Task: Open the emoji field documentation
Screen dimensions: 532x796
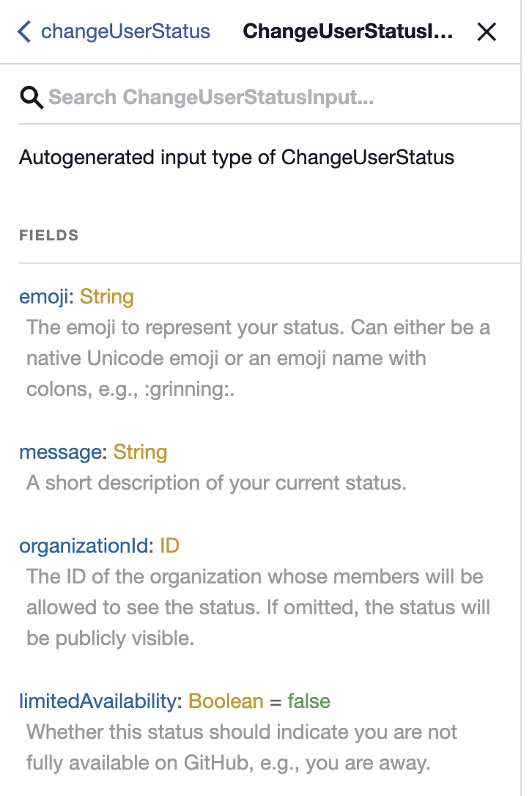Action: click(x=46, y=297)
